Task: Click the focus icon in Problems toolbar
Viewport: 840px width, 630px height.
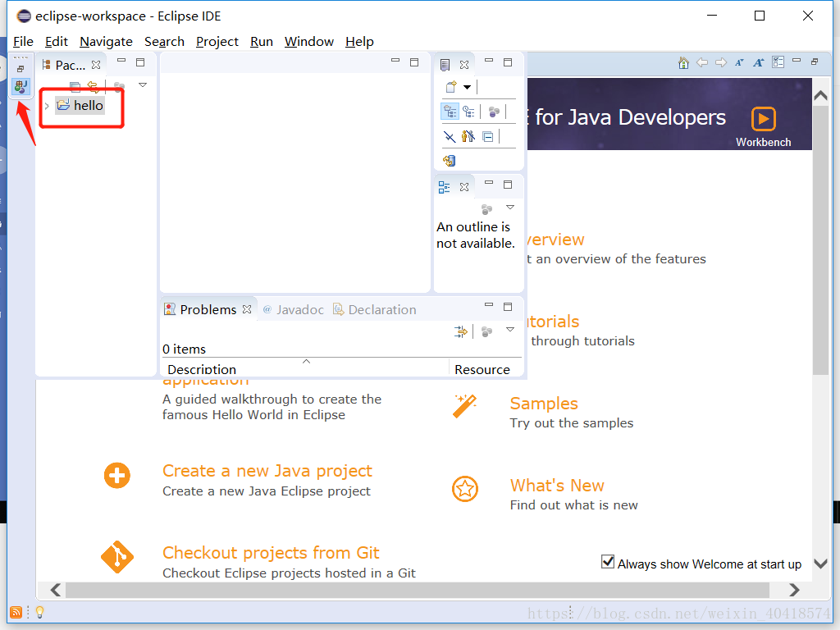Action: (486, 331)
